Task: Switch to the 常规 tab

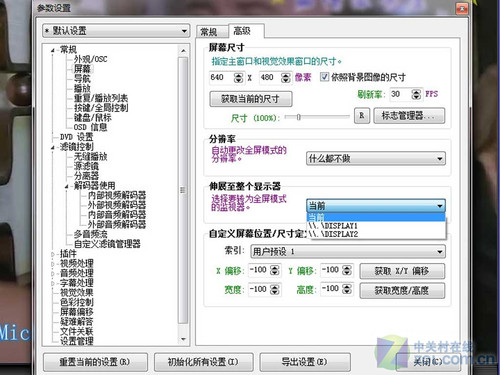Action: point(209,32)
